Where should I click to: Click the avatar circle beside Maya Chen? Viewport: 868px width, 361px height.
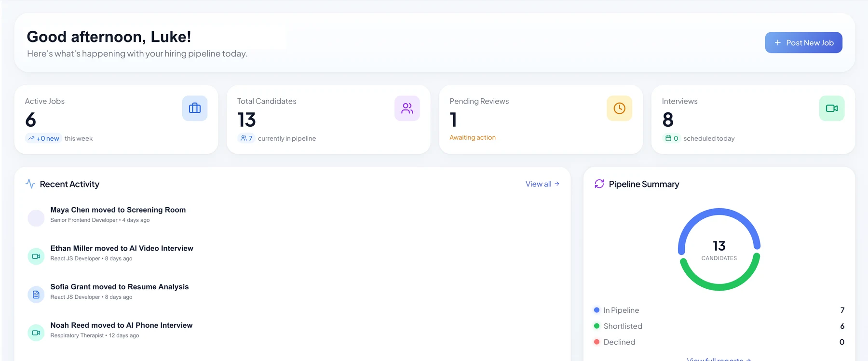pyautogui.click(x=36, y=218)
